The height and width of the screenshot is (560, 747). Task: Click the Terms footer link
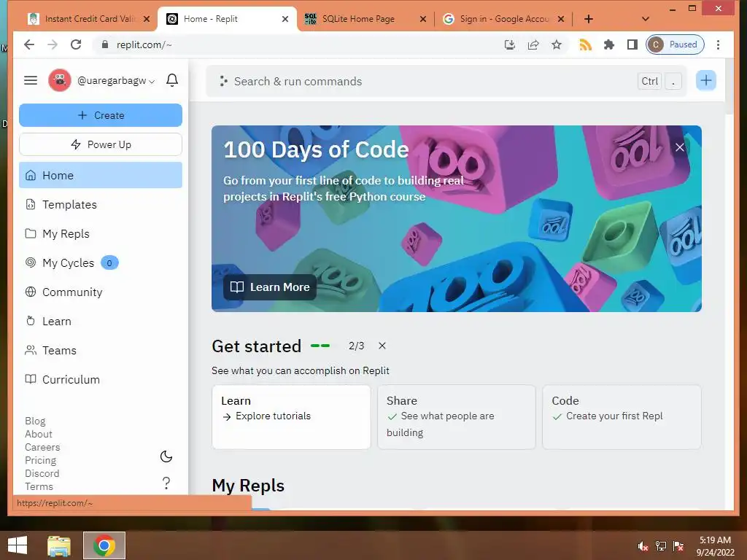point(39,486)
